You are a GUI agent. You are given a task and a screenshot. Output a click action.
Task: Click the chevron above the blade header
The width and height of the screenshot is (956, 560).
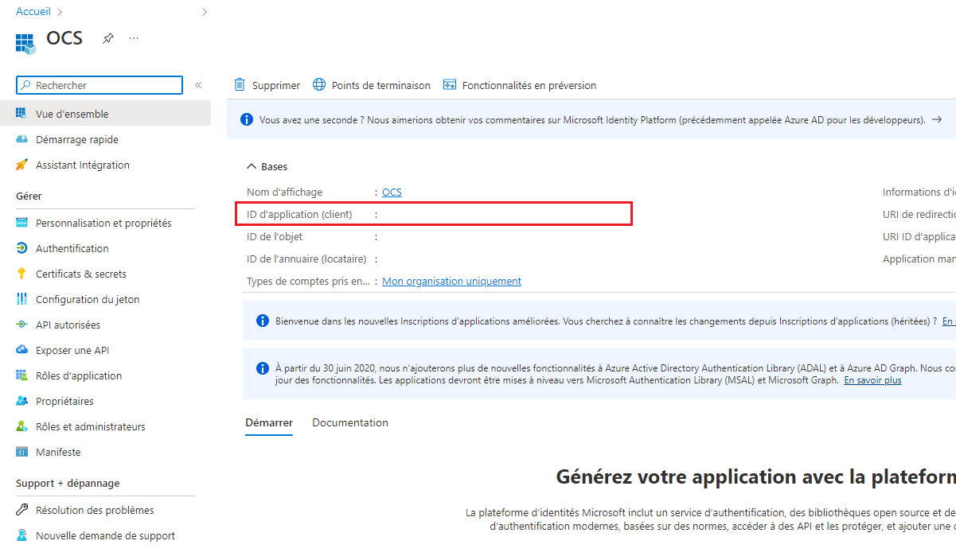[205, 11]
